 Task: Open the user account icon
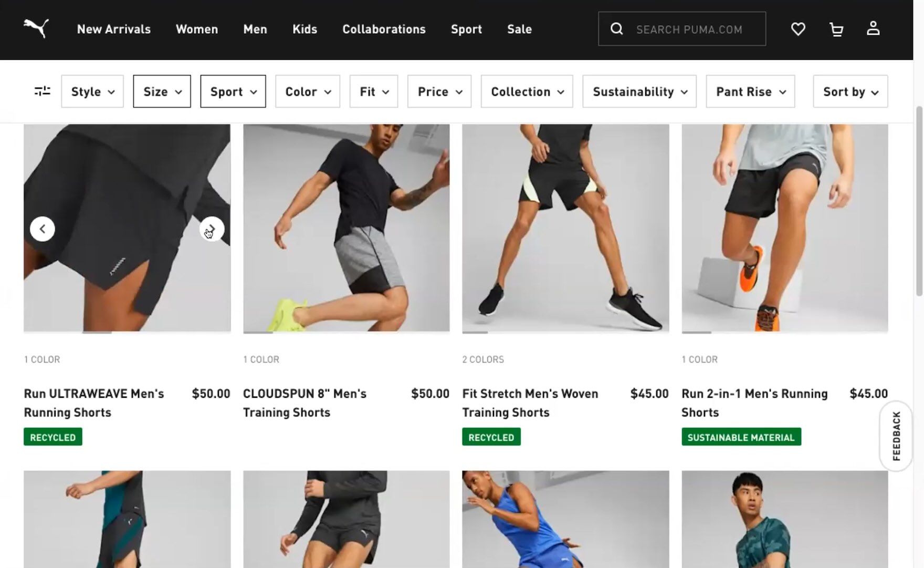[873, 28]
